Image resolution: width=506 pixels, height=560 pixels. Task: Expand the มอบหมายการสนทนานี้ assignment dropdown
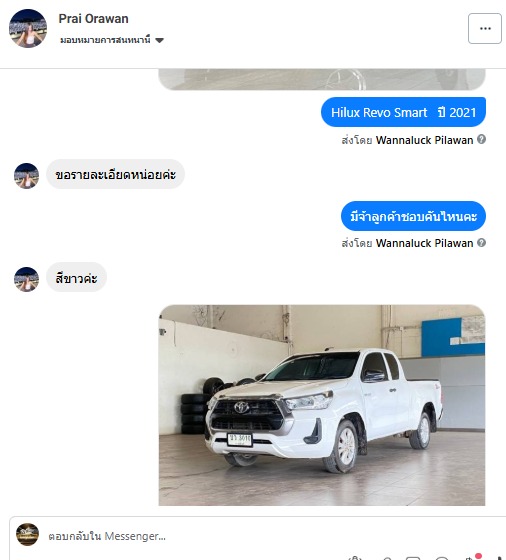(111, 40)
